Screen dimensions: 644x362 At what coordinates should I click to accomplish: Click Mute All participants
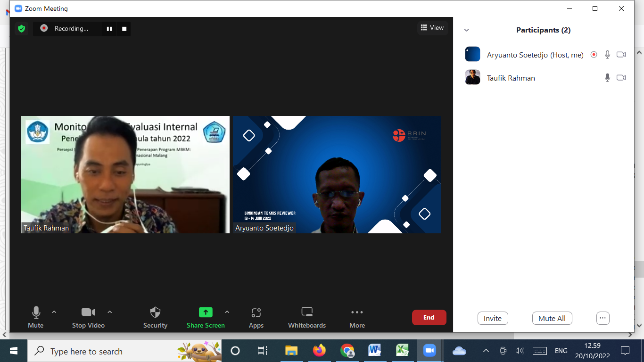point(552,318)
